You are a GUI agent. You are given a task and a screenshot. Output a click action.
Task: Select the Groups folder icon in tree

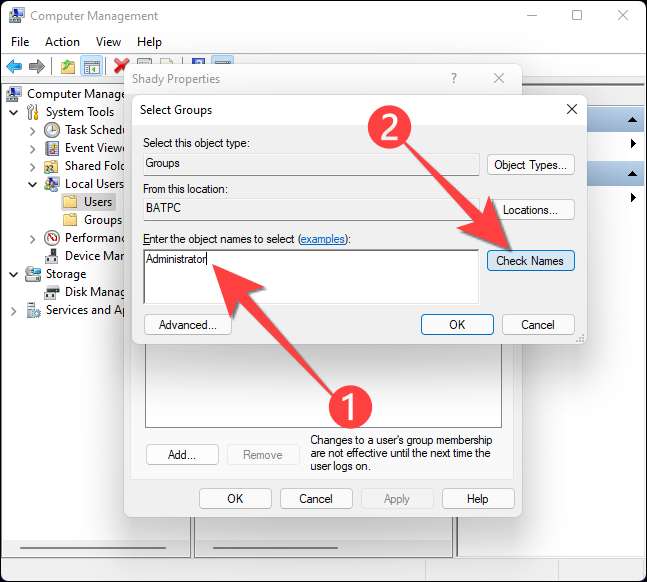point(70,220)
